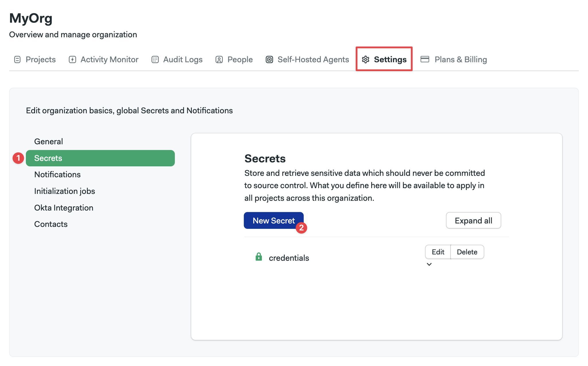Click the Self-Hosted Agents icon

(269, 59)
